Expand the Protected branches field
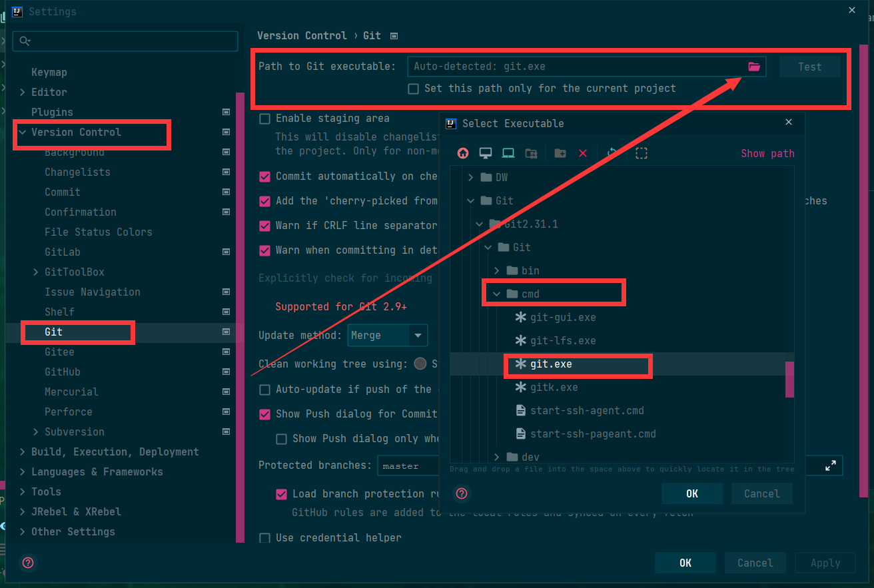Screen dimensions: 874x588 click(831, 465)
